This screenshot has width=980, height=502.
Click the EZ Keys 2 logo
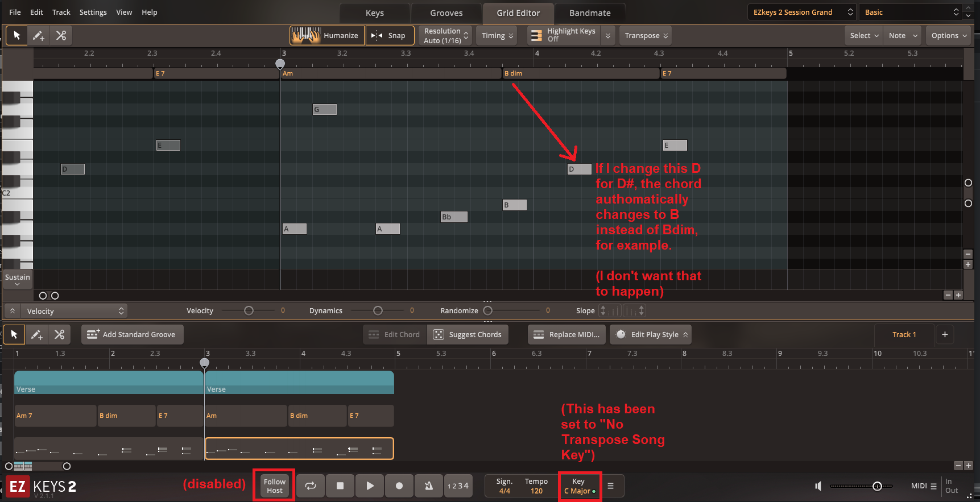coord(42,487)
